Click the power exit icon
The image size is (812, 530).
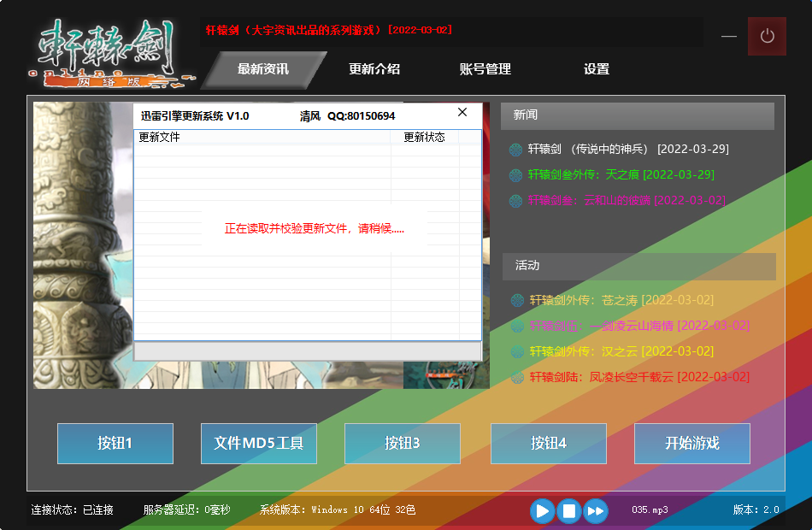pos(767,36)
